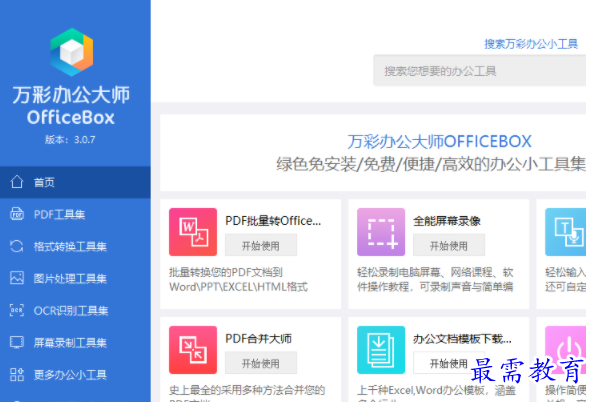The image size is (592, 402).
Task: Focus the 搜索您想要的办公工具 search field
Action: coord(479,71)
